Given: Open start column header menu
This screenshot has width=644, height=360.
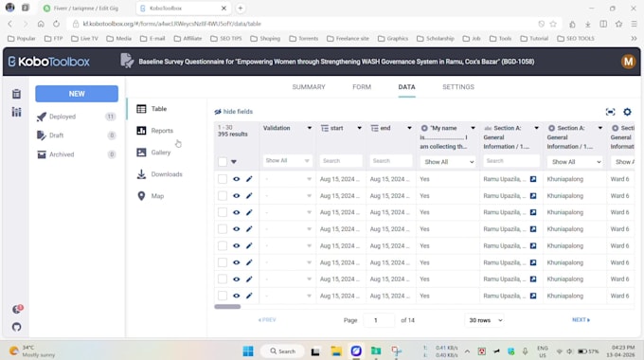Looking at the screenshot, I should [359, 128].
